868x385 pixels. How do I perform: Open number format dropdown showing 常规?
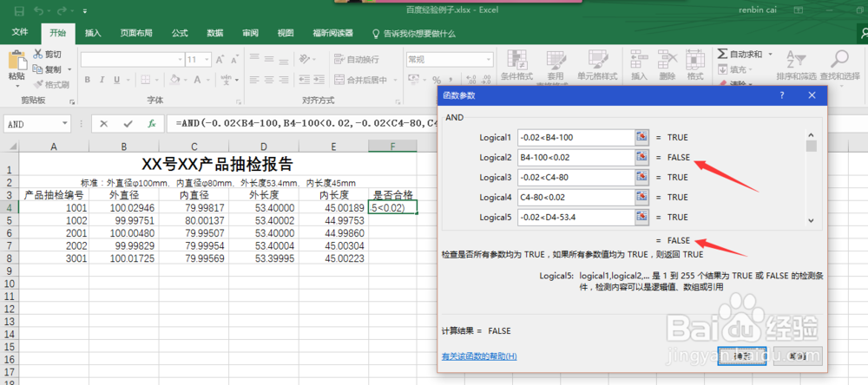(489, 60)
